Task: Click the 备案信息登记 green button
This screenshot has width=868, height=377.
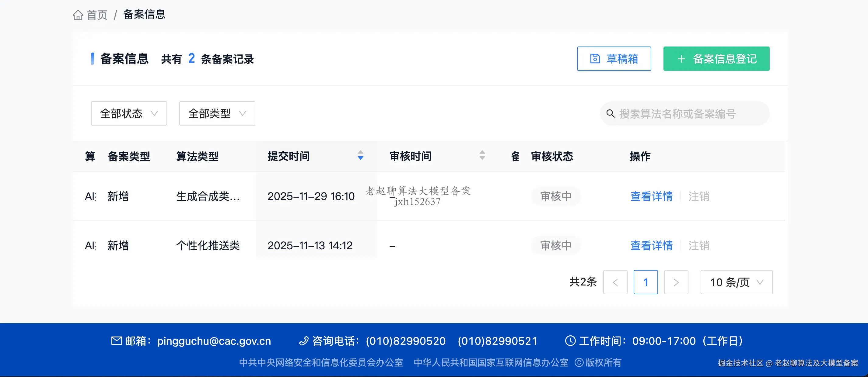Action: click(716, 59)
